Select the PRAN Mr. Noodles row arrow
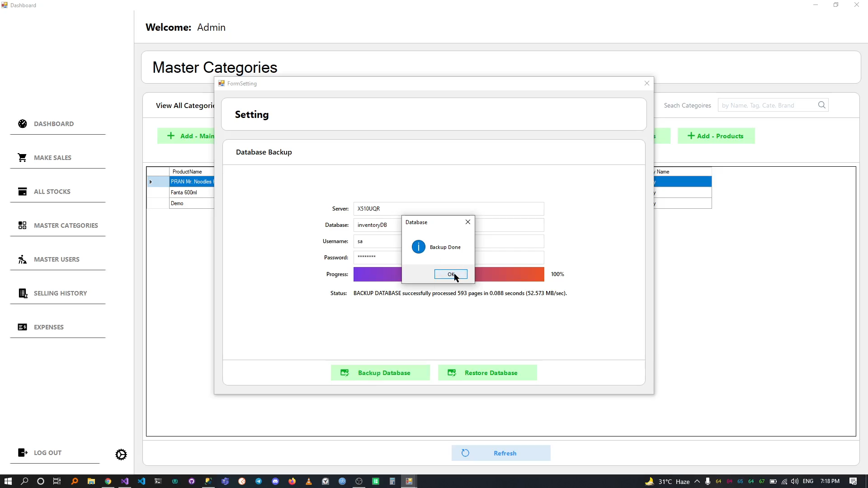This screenshot has height=488, width=868. point(151,182)
